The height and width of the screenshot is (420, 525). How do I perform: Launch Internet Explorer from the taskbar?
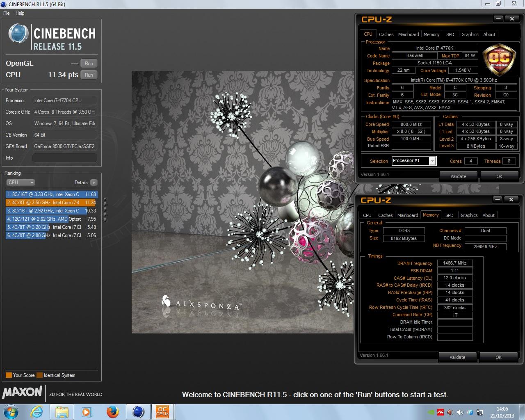pos(37,412)
